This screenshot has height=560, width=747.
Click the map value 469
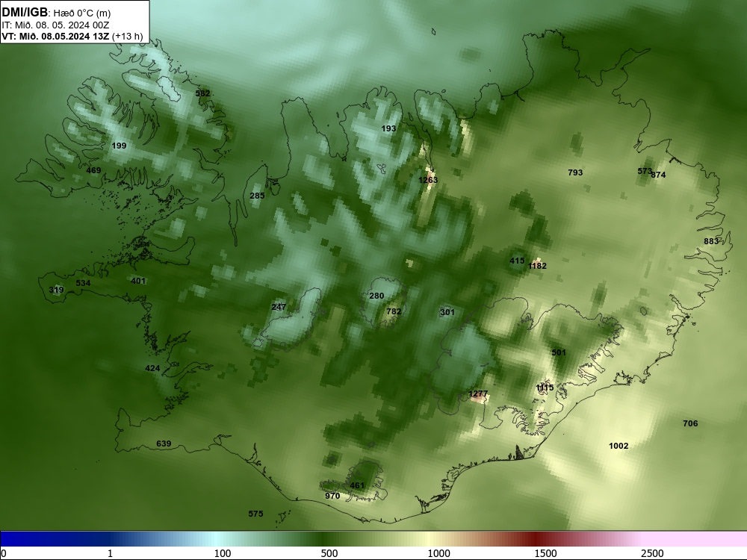(x=93, y=170)
